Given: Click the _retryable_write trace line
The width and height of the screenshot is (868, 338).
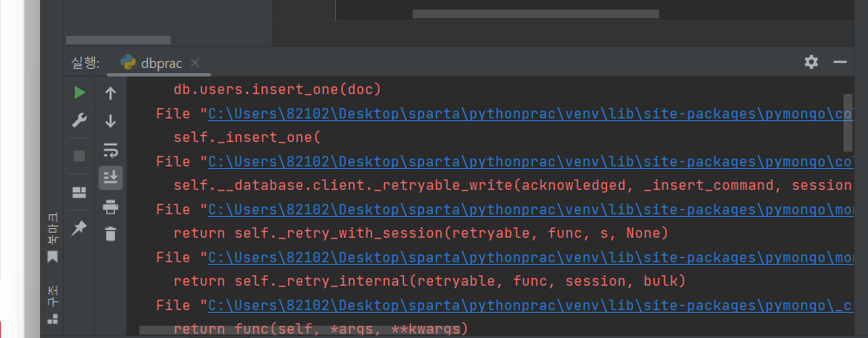Looking at the screenshot, I should point(512,186).
